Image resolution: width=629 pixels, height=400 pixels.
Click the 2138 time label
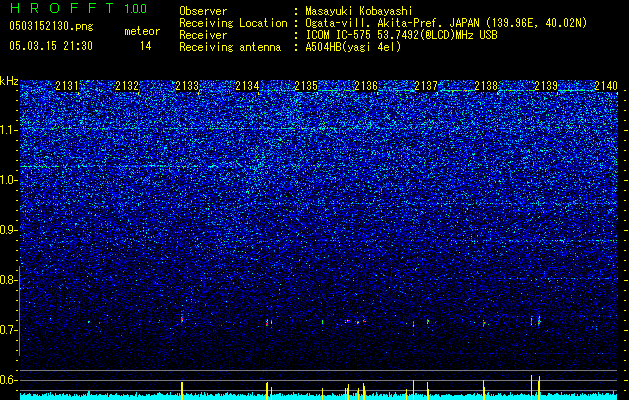[x=486, y=85]
